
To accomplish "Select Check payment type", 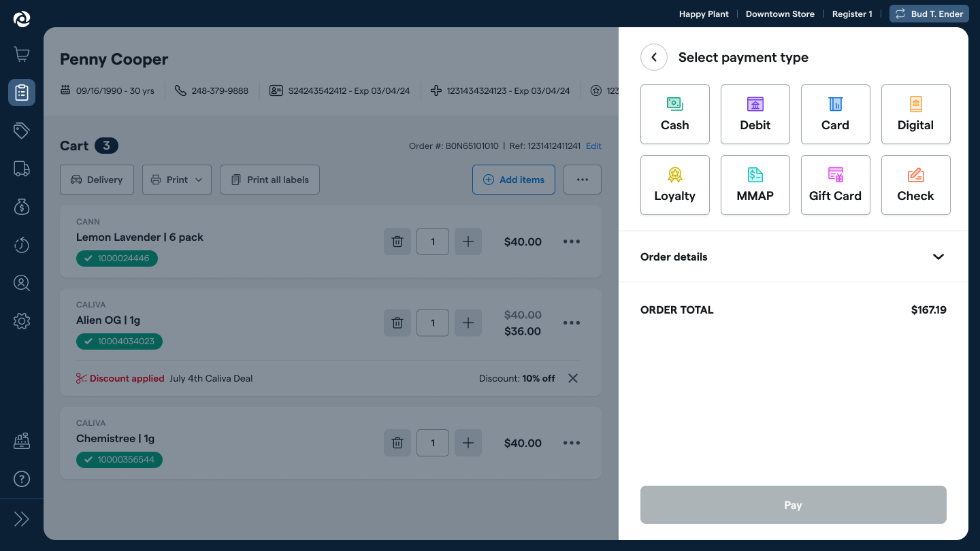I will [916, 185].
